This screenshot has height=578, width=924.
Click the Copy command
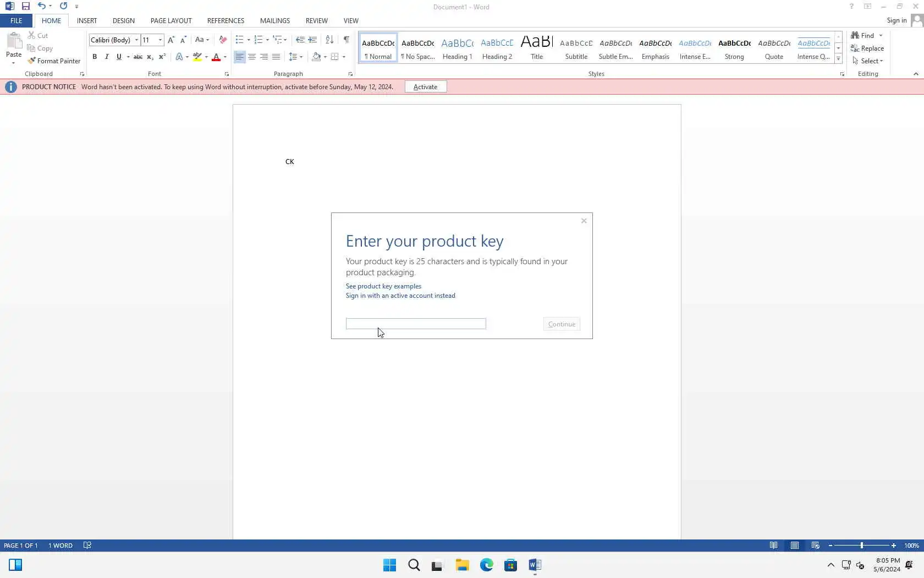40,48
